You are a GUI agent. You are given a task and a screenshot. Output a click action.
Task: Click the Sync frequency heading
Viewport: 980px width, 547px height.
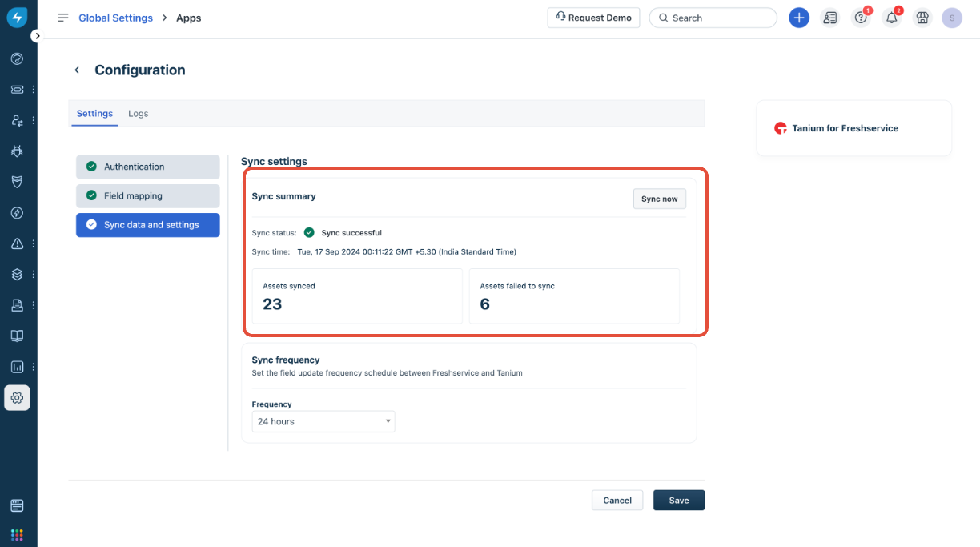pos(286,360)
